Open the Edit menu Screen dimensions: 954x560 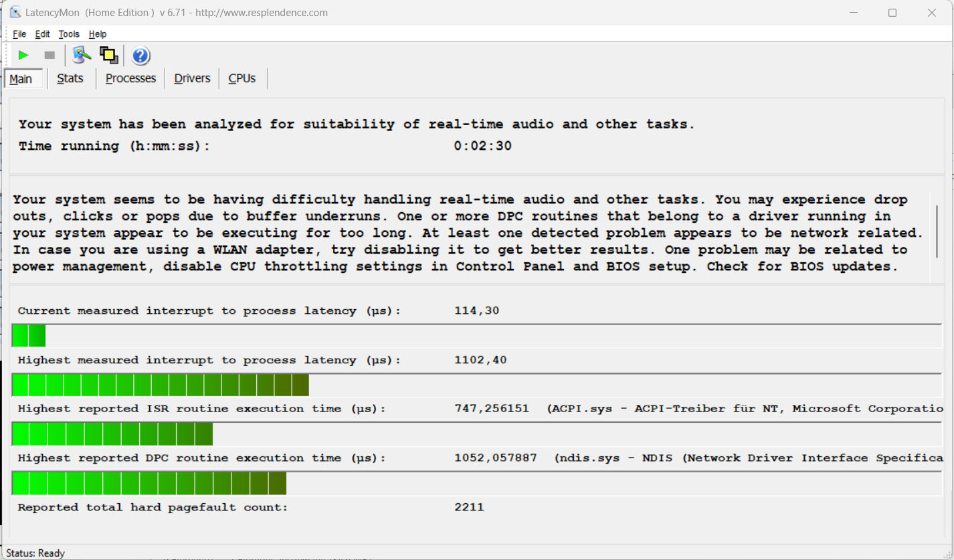[x=43, y=34]
